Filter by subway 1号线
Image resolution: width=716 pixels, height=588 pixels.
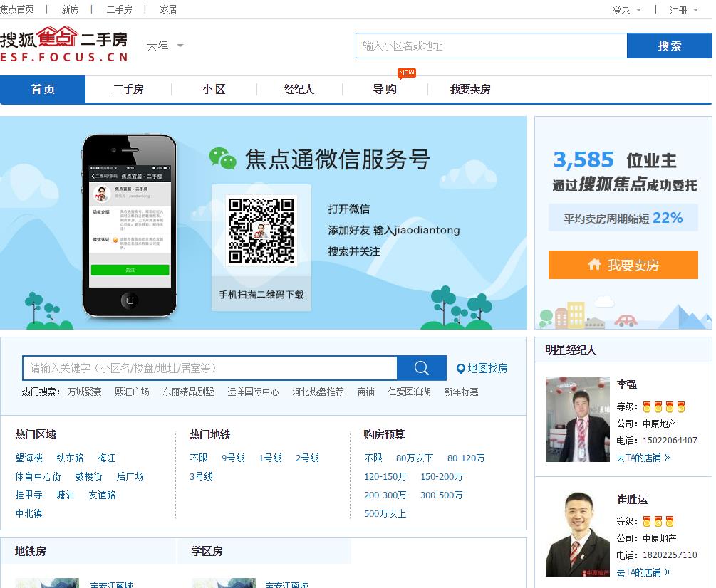[270, 458]
